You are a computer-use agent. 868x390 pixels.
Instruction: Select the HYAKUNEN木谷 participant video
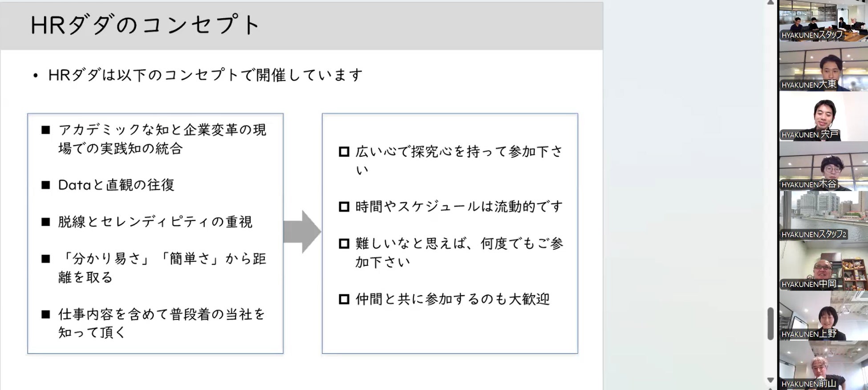pyautogui.click(x=823, y=171)
